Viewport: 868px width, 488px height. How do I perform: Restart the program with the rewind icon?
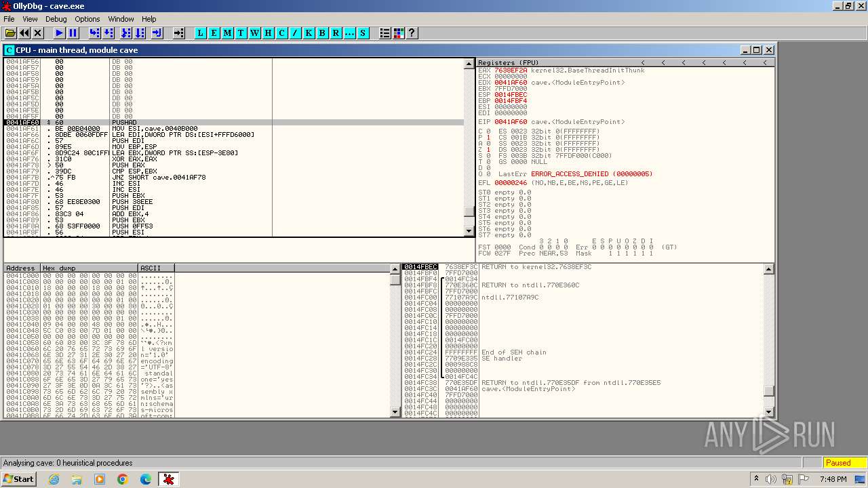pyautogui.click(x=24, y=33)
